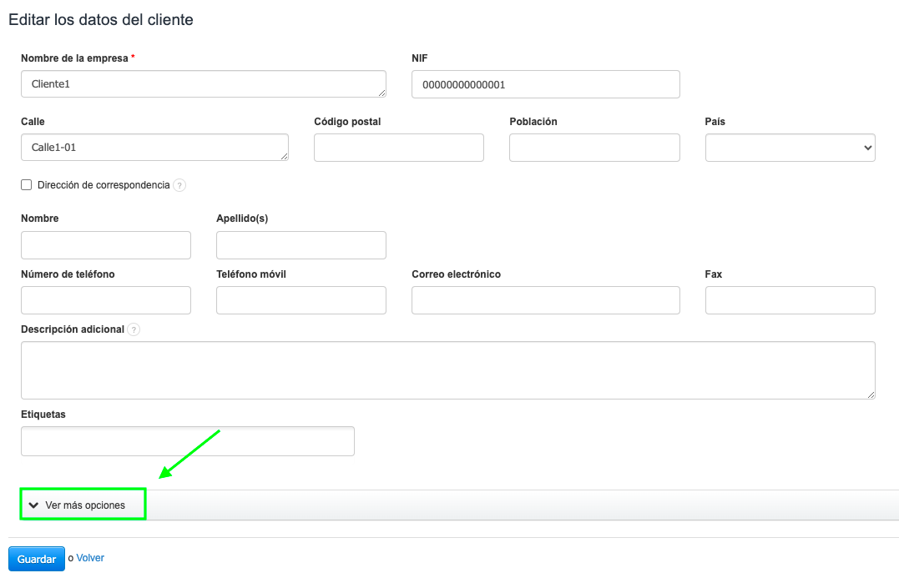The width and height of the screenshot is (899, 588).
Task: Click inside the Etiquetas field
Action: tap(187, 442)
